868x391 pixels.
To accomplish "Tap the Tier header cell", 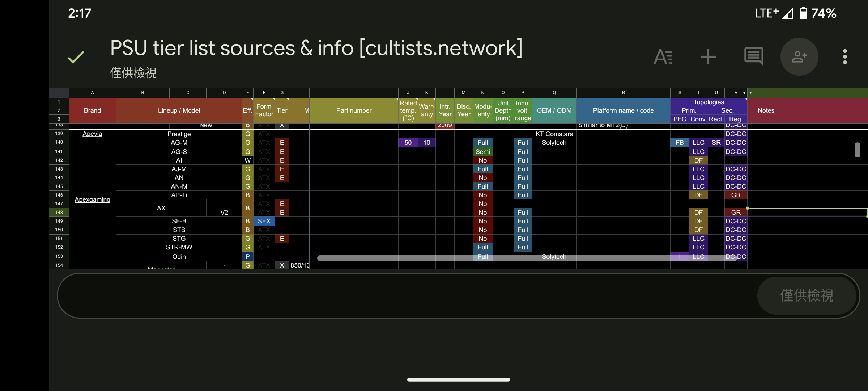I will [x=282, y=110].
